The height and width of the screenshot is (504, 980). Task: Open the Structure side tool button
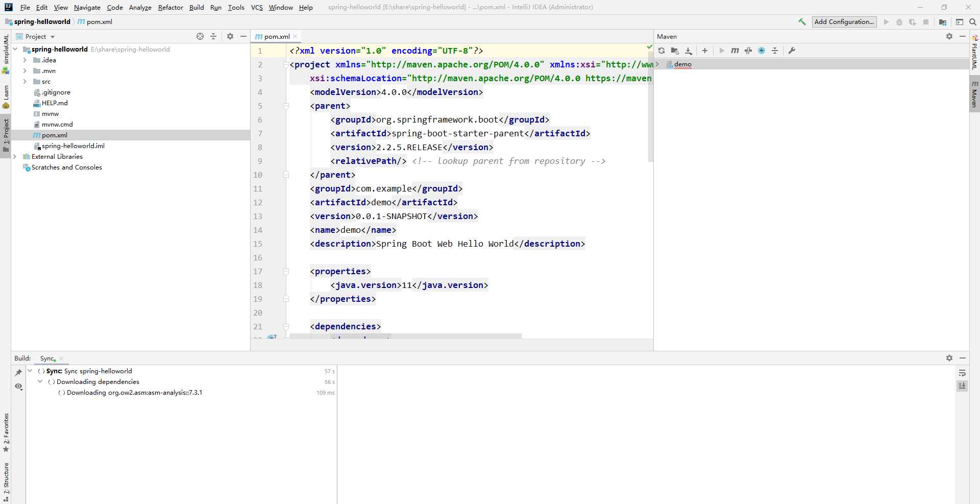(6, 482)
